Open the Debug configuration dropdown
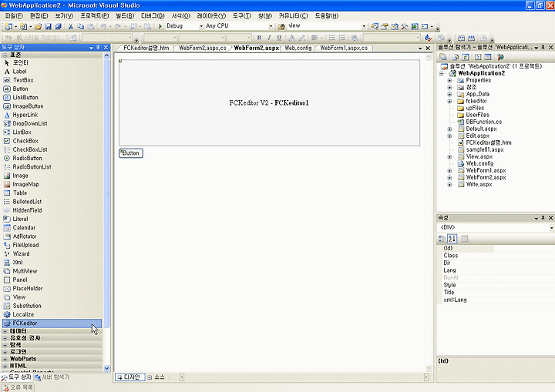The image size is (555, 392). coord(201,26)
